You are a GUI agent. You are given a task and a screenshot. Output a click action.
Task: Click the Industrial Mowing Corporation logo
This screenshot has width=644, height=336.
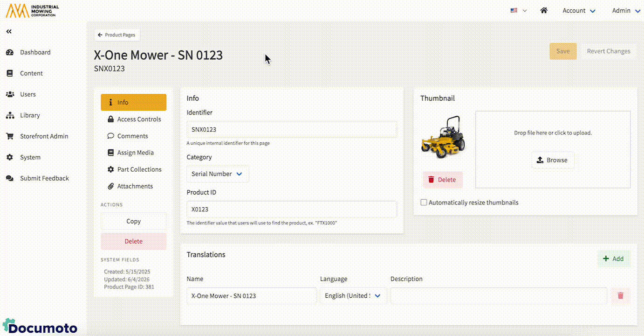pyautogui.click(x=33, y=11)
